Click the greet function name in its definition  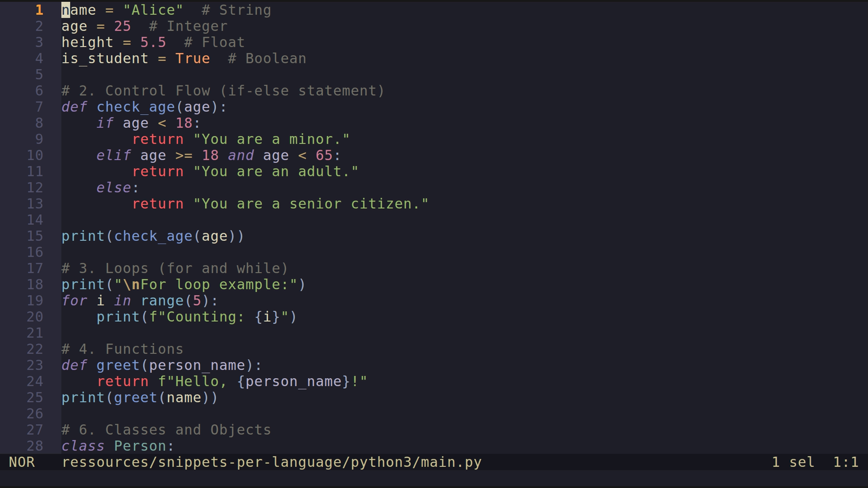118,366
